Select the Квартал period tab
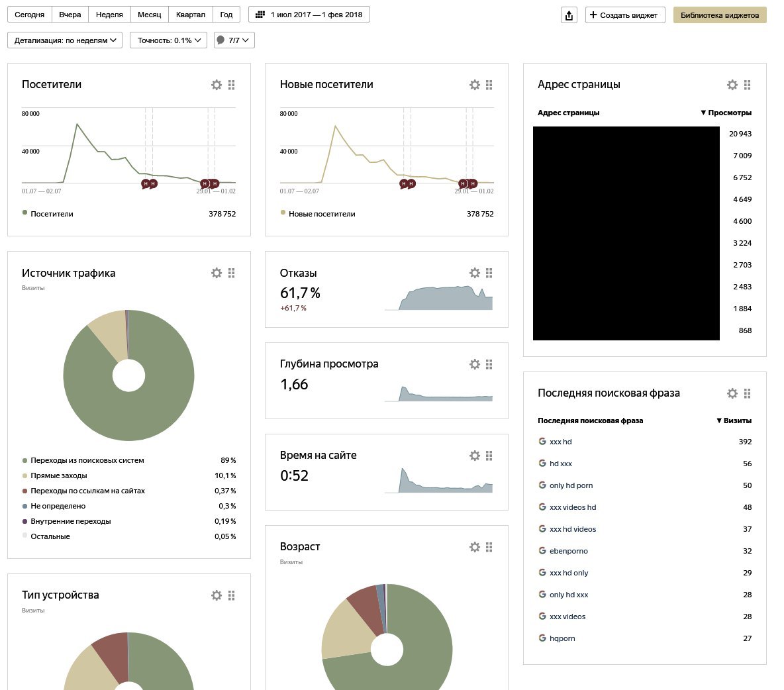The image size is (784, 690). [x=191, y=15]
